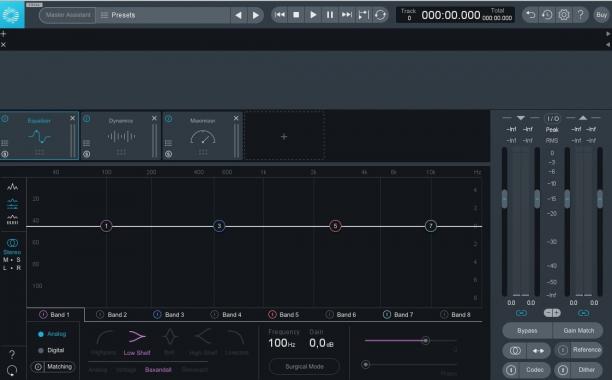Click the iZotope Ozone logo icon
Viewport: 612px width, 380px height.
(11, 15)
